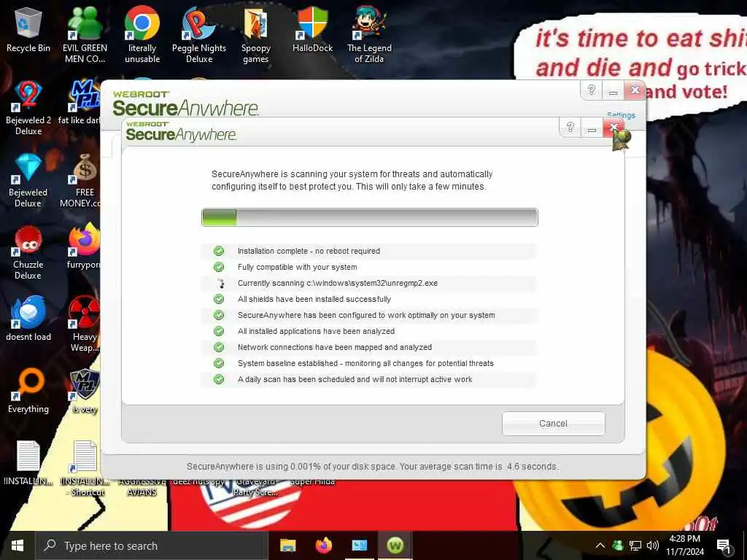Open Settings link in background Webroot window
The width and height of the screenshot is (747, 560).
click(x=622, y=114)
